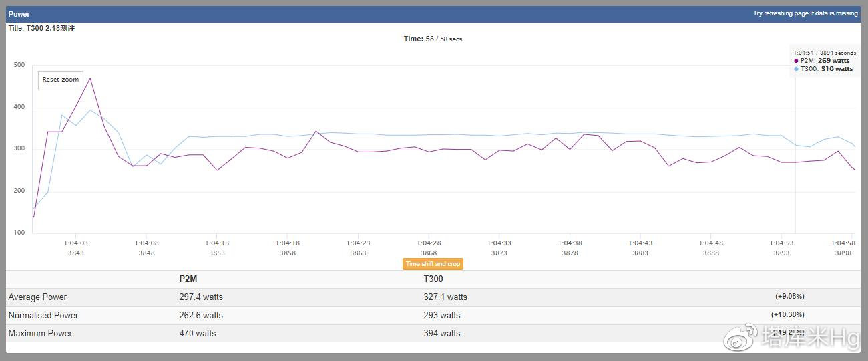
Task: Click the blue T300 legend dot
Action: coord(796,69)
